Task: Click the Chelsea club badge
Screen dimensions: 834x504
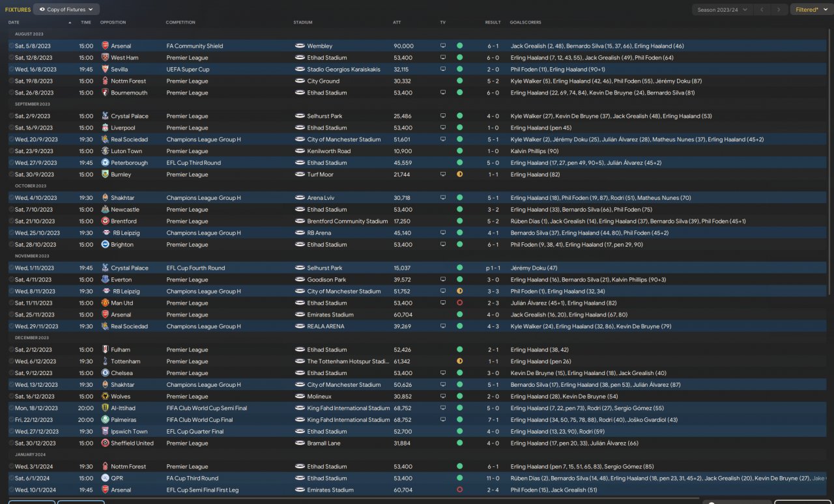Action: 106,373
